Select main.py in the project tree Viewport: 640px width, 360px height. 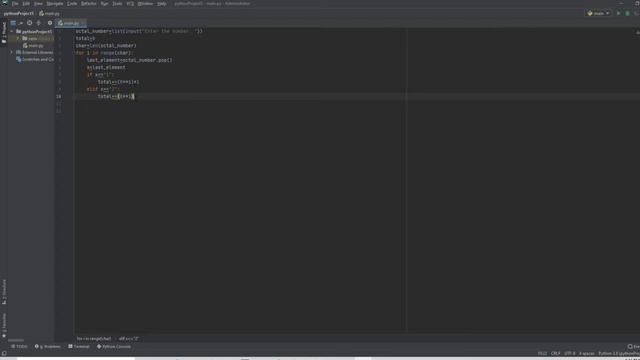[x=33, y=46]
